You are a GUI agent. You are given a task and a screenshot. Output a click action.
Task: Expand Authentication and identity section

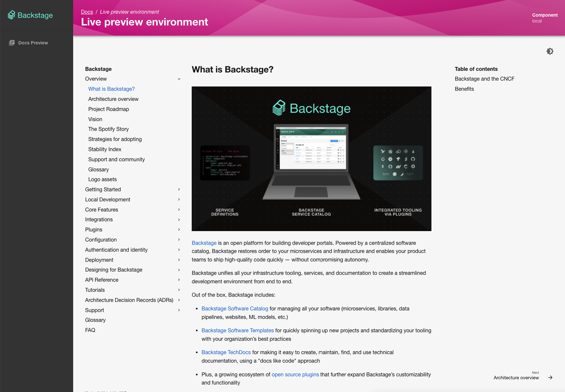[x=179, y=250]
